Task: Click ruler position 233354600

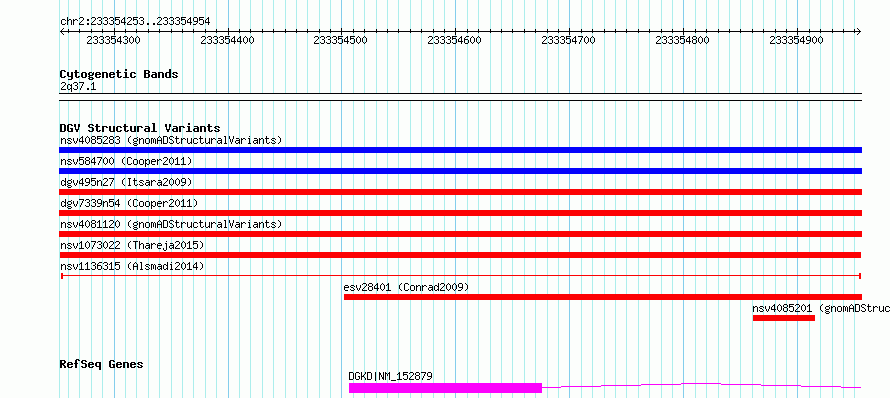Action: click(x=454, y=40)
